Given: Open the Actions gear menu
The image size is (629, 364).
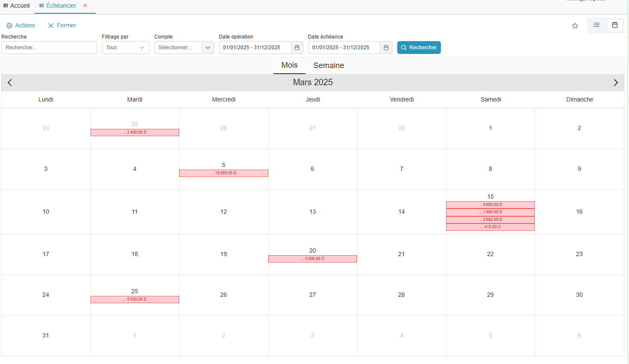Looking at the screenshot, I should point(21,26).
